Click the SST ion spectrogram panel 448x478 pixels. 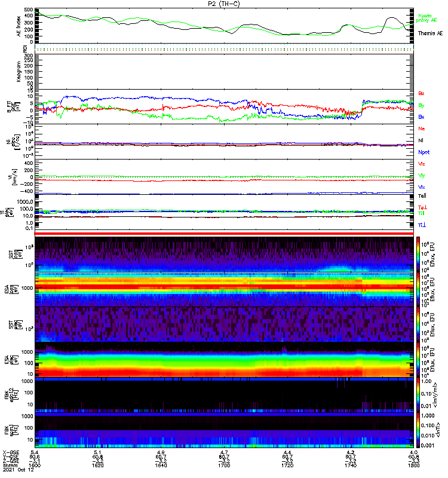click(x=224, y=255)
